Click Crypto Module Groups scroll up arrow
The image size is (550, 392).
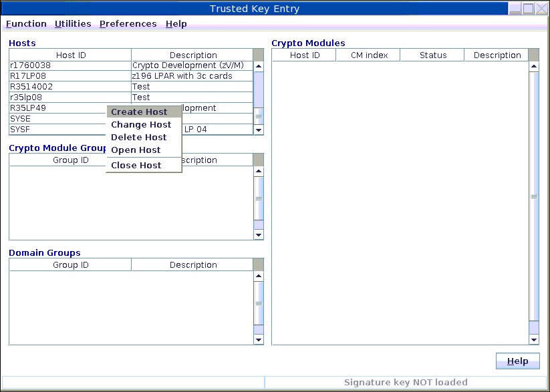259,171
